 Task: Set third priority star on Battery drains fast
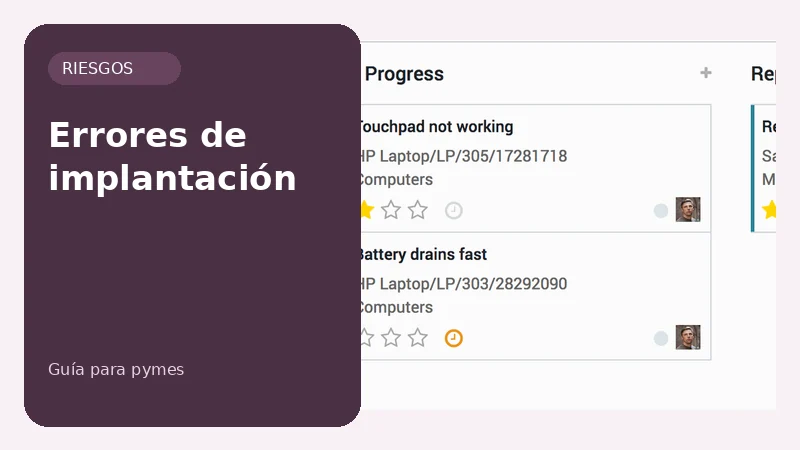pyautogui.click(x=418, y=337)
